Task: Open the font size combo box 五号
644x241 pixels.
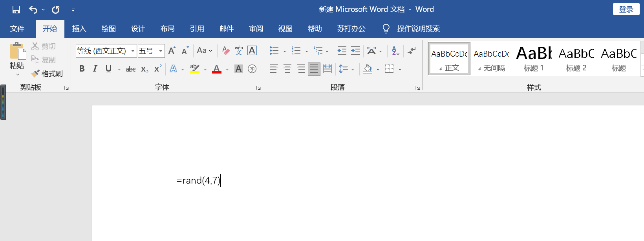Action: [151, 51]
